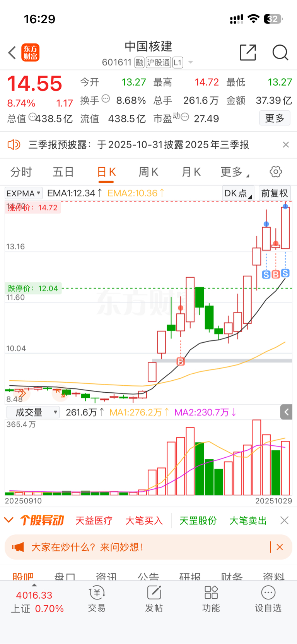This screenshot has height=644, width=297.
Task: Tap the 更多 button in quote panel
Action: [275, 118]
